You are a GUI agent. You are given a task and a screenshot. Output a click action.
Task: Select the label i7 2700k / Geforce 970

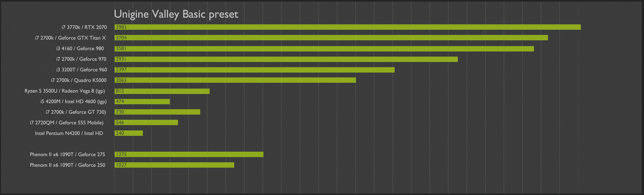click(x=81, y=59)
